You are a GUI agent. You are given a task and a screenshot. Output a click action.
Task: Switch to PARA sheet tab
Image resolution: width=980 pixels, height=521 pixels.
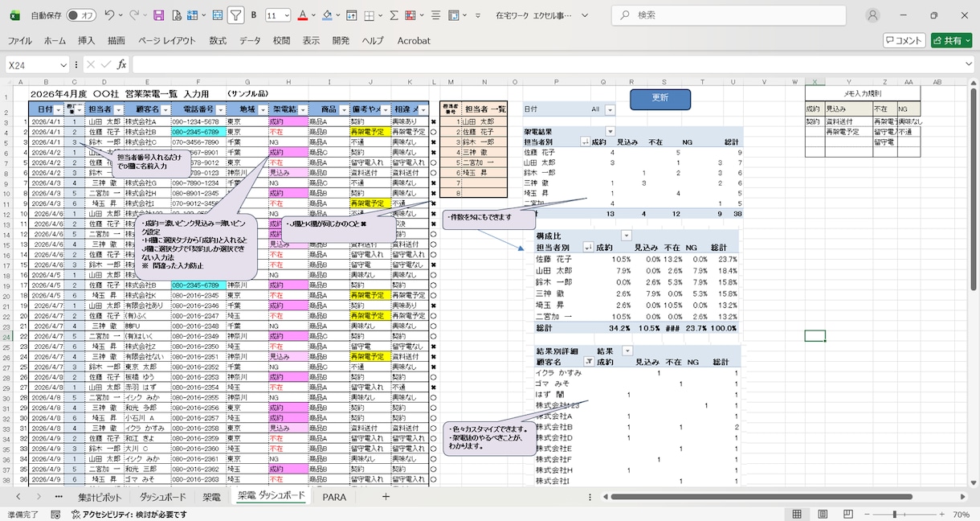[334, 498]
